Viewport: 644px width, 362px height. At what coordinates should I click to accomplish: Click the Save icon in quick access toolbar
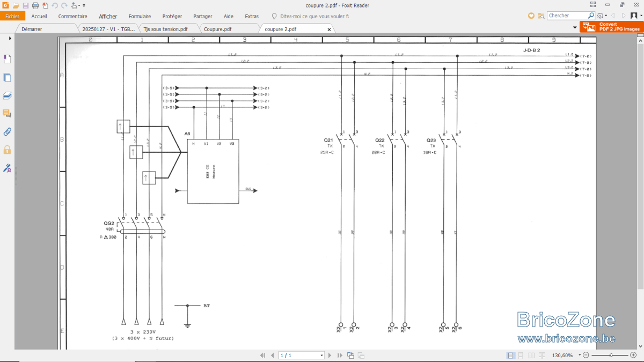(25, 5)
